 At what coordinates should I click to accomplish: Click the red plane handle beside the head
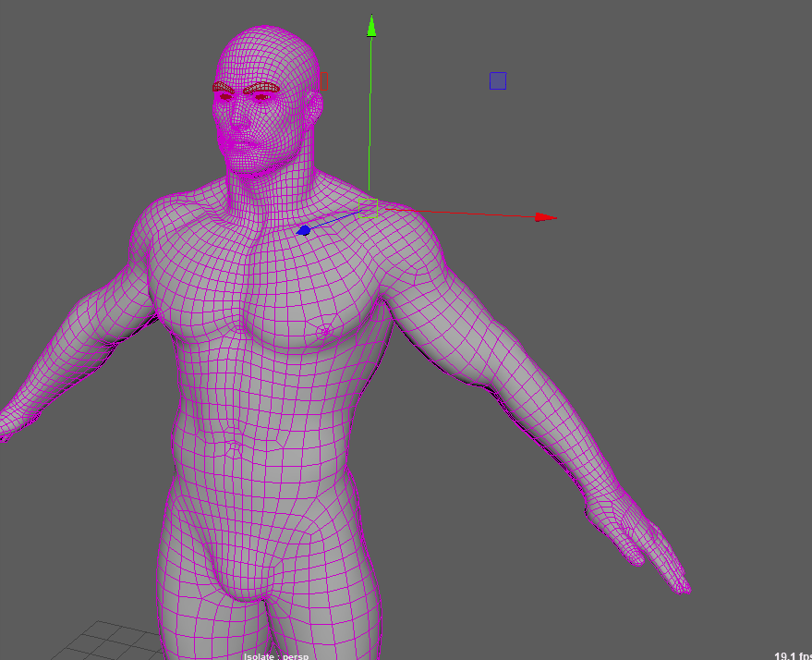[x=323, y=81]
